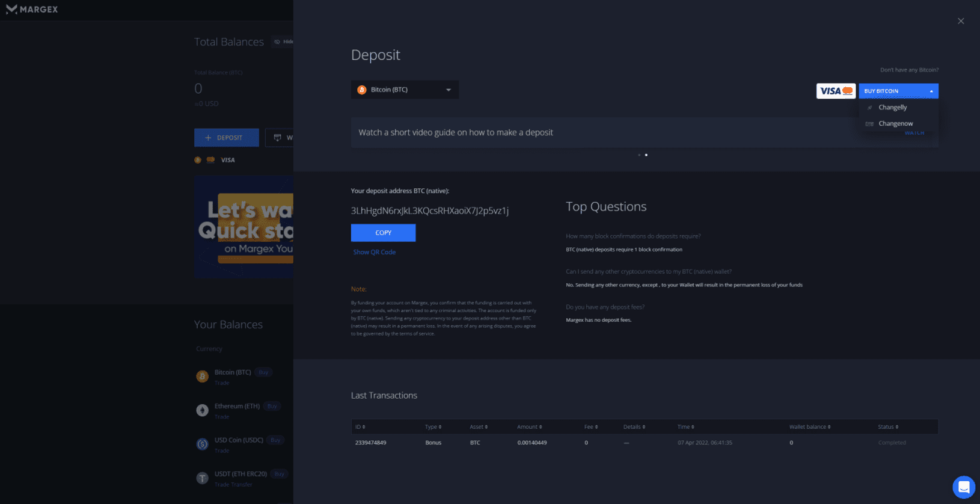Copy the BTC deposit address
The image size is (980, 504).
pyautogui.click(x=383, y=233)
